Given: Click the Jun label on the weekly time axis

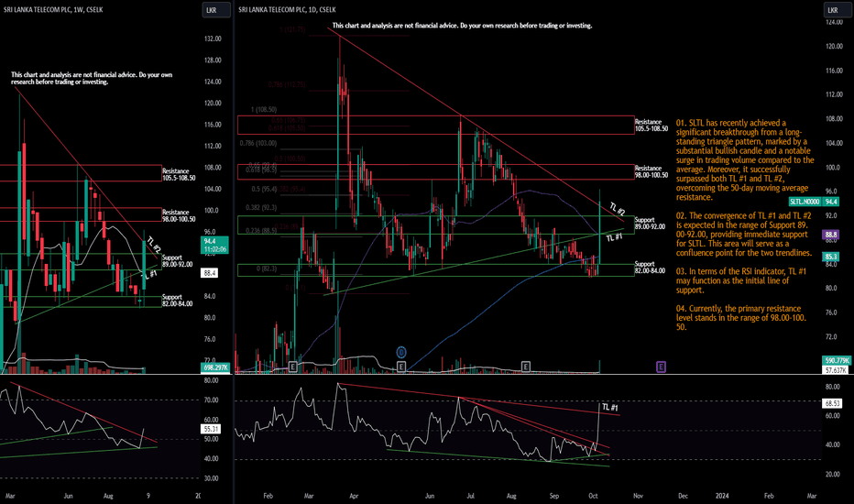Looking at the screenshot, I should coord(68,496).
